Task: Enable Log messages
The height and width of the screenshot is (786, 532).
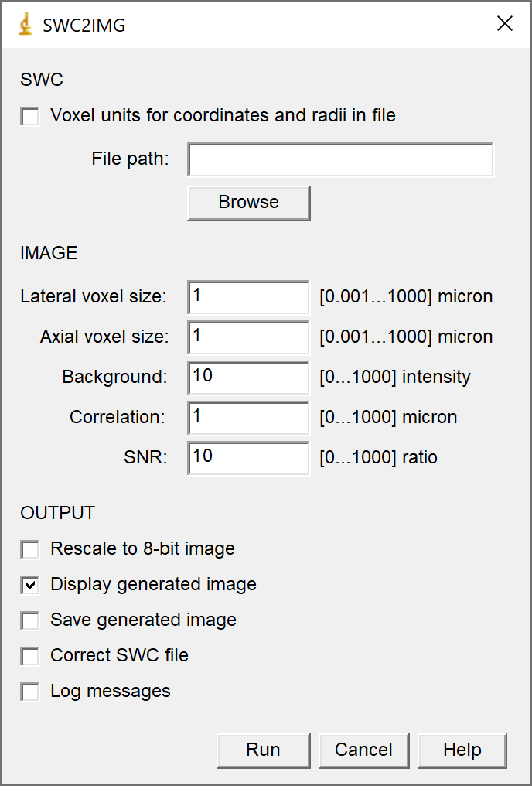Action: pos(29,692)
